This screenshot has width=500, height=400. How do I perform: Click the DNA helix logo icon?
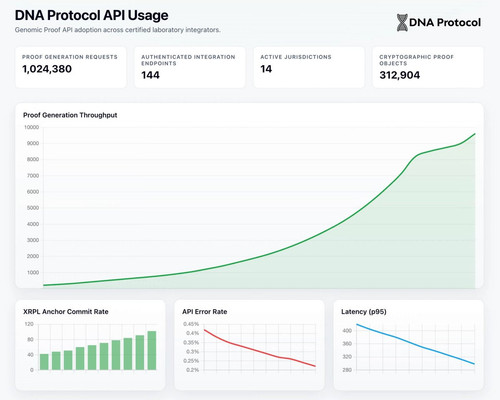click(402, 23)
